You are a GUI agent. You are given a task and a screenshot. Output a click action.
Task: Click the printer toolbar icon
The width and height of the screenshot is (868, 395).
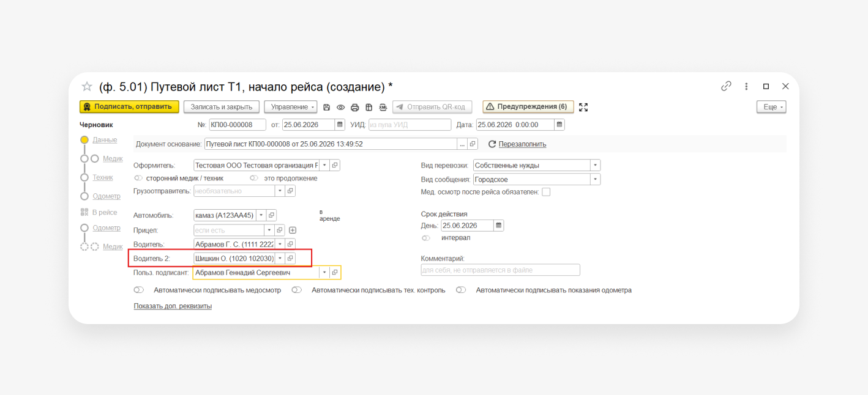tap(354, 107)
